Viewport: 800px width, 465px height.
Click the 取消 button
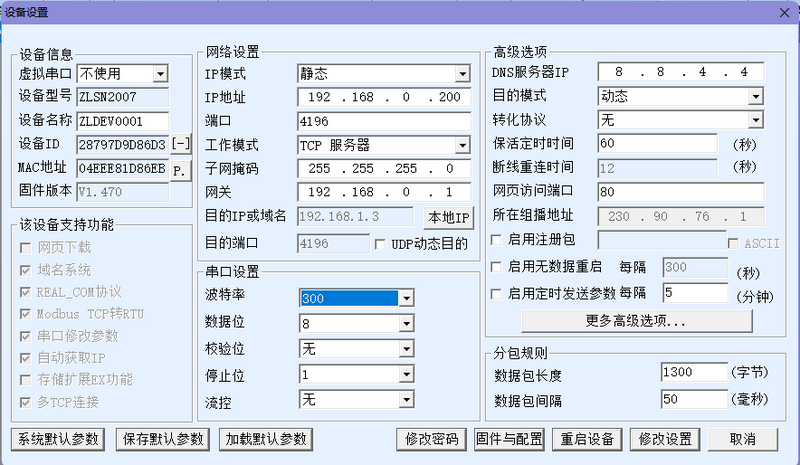743,439
